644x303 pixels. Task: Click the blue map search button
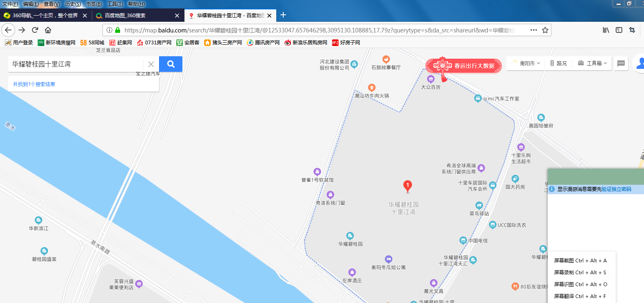[171, 64]
